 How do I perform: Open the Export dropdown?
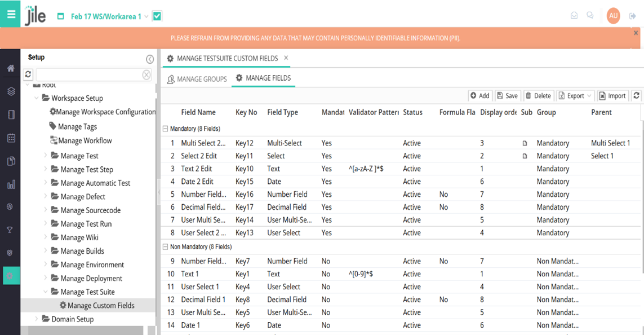pos(575,96)
